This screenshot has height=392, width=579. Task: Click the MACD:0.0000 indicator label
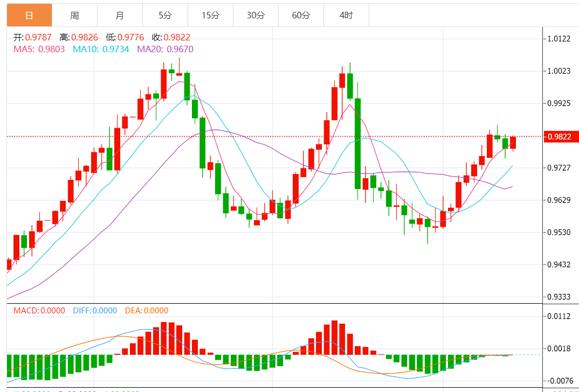coord(39,311)
